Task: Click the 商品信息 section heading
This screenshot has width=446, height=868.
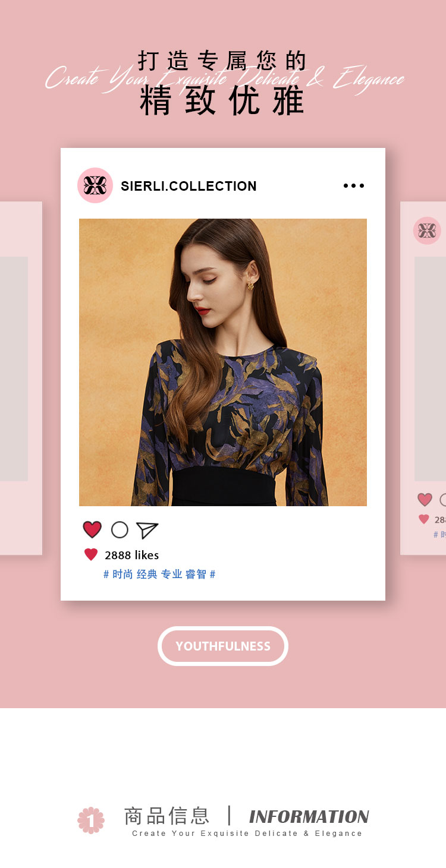Action: (167, 816)
